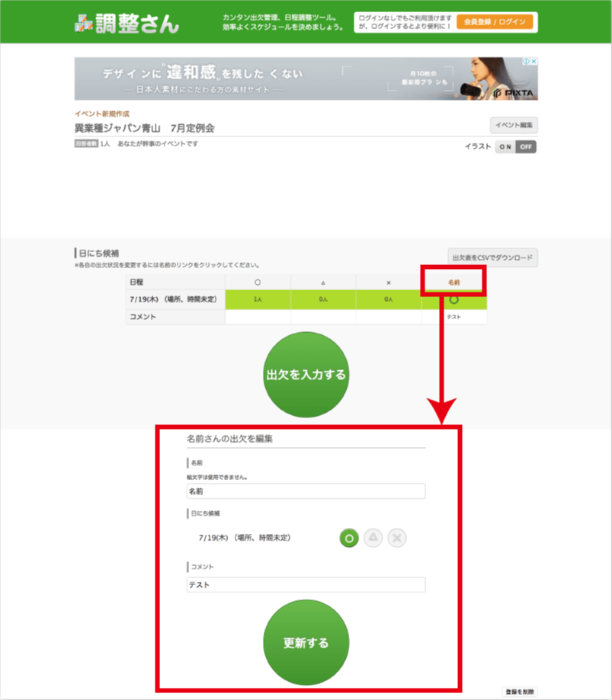
Task: Focus the 名前 text input field
Action: click(x=306, y=491)
